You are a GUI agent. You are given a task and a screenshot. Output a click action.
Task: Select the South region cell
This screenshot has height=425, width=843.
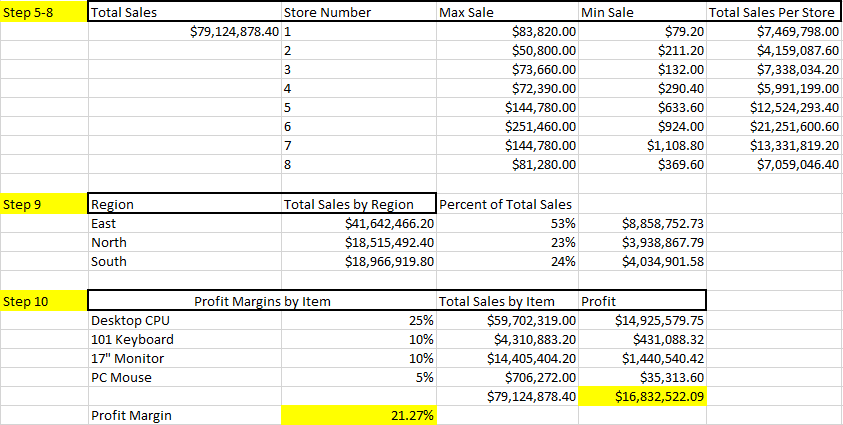(x=185, y=261)
